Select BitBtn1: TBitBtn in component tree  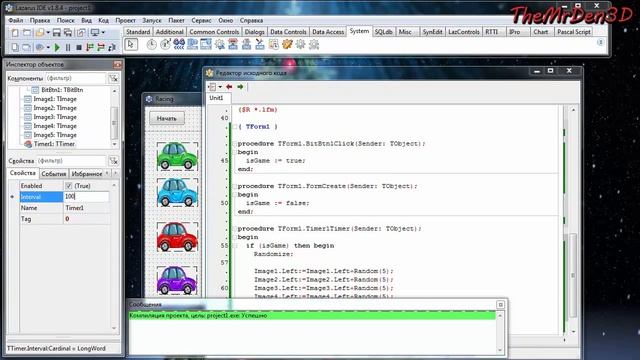62,90
